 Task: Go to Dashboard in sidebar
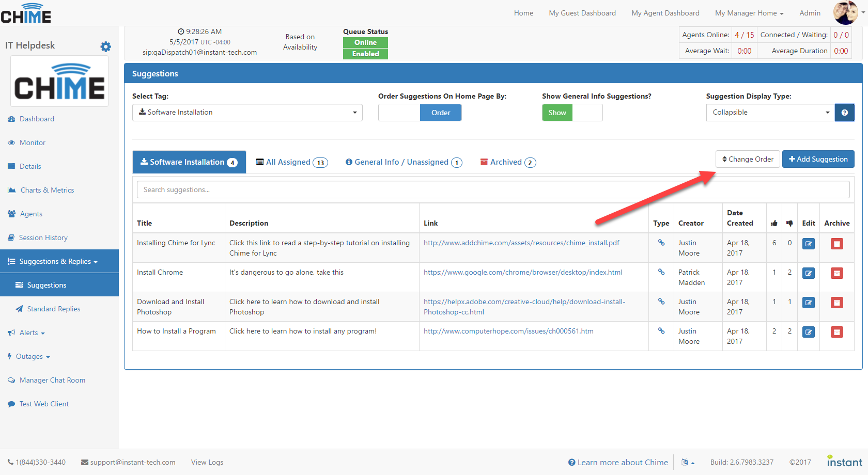pos(37,119)
